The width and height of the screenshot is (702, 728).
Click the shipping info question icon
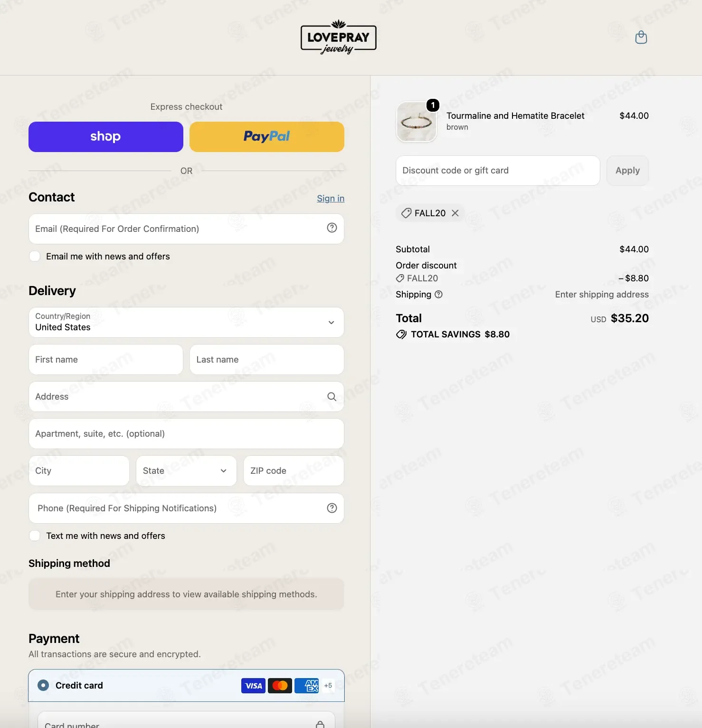[439, 294]
